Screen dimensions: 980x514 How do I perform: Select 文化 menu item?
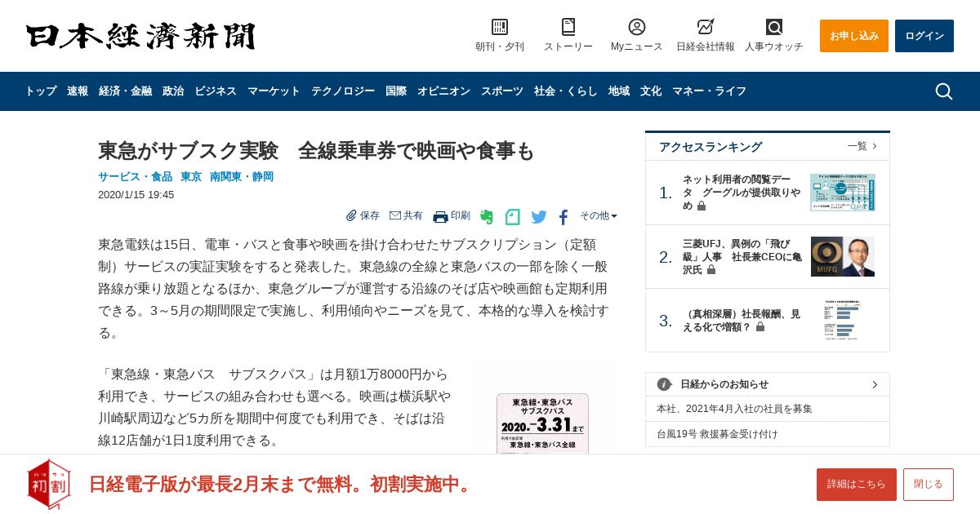(651, 91)
